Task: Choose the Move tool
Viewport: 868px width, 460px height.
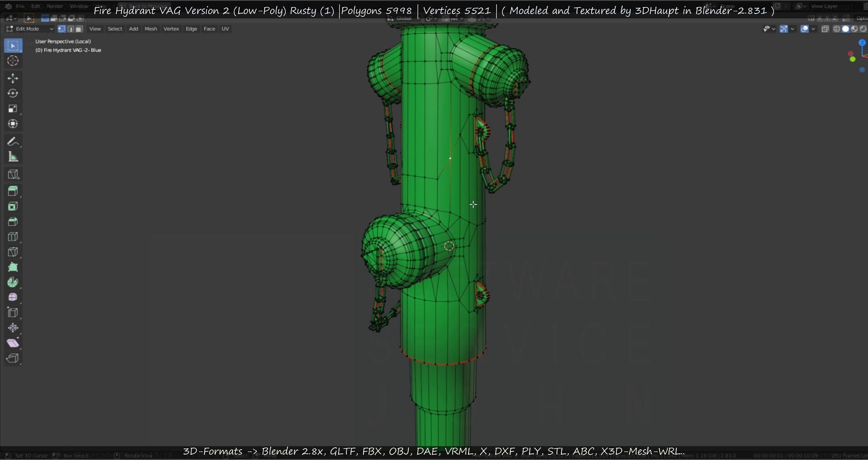Action: tap(13, 78)
